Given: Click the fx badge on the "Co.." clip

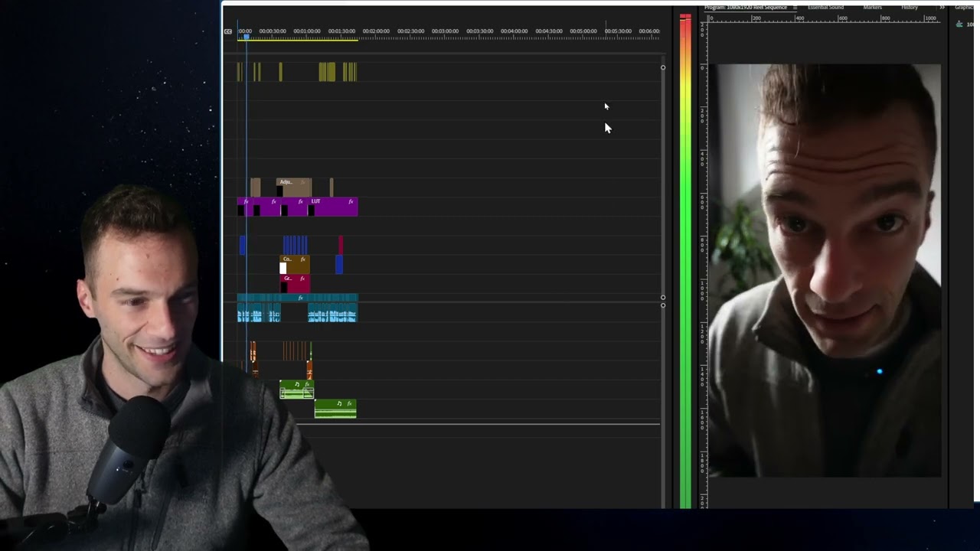Looking at the screenshot, I should pyautogui.click(x=303, y=259).
